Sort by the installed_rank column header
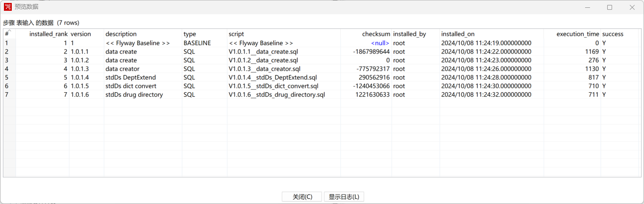This screenshot has height=204, width=644. pos(48,34)
